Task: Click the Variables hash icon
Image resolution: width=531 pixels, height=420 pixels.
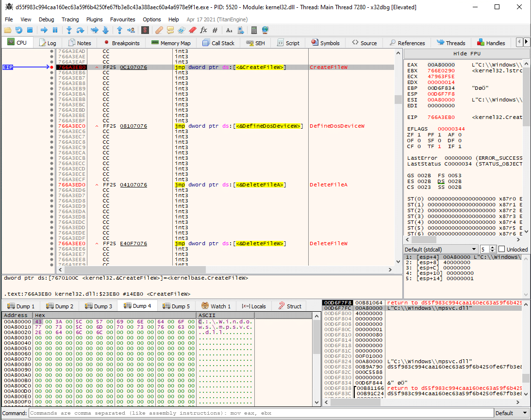Action: (x=215, y=30)
